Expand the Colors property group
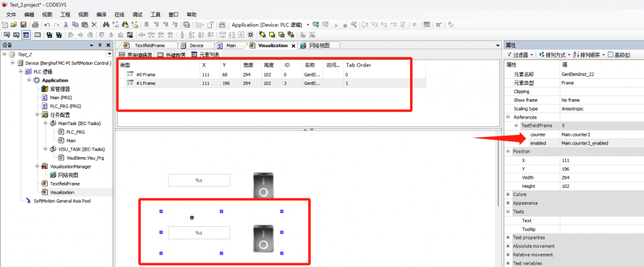644x267 pixels. coord(508,194)
